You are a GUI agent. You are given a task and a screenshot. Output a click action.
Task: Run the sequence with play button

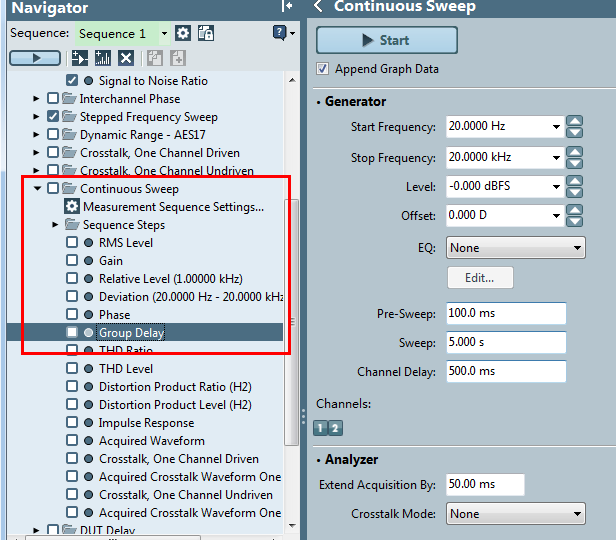pos(35,59)
